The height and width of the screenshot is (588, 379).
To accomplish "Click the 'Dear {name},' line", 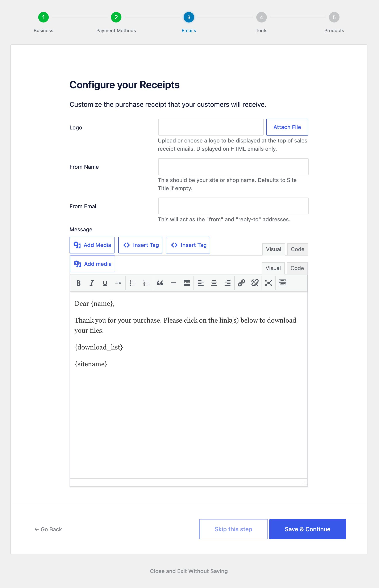I will coord(95,304).
